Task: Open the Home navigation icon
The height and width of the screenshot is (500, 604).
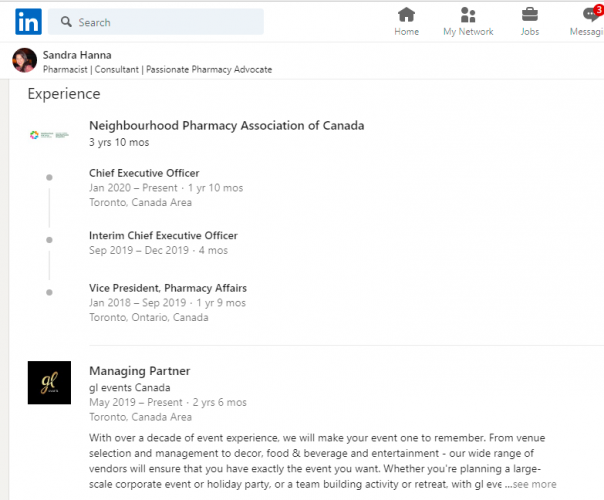Action: (x=406, y=15)
